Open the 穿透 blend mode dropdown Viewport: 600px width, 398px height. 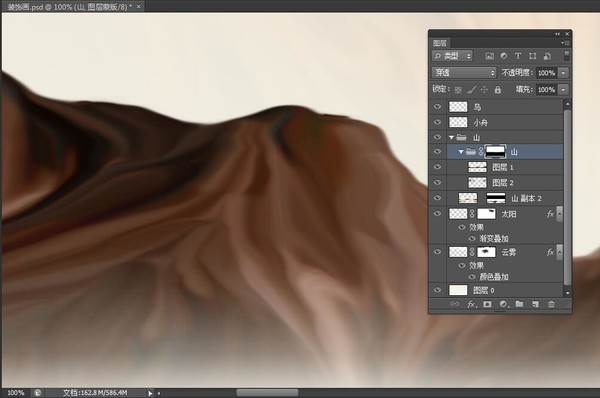(x=464, y=72)
